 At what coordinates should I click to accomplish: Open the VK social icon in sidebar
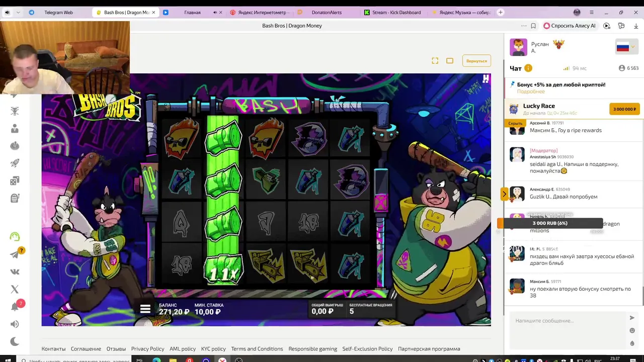[x=15, y=271]
